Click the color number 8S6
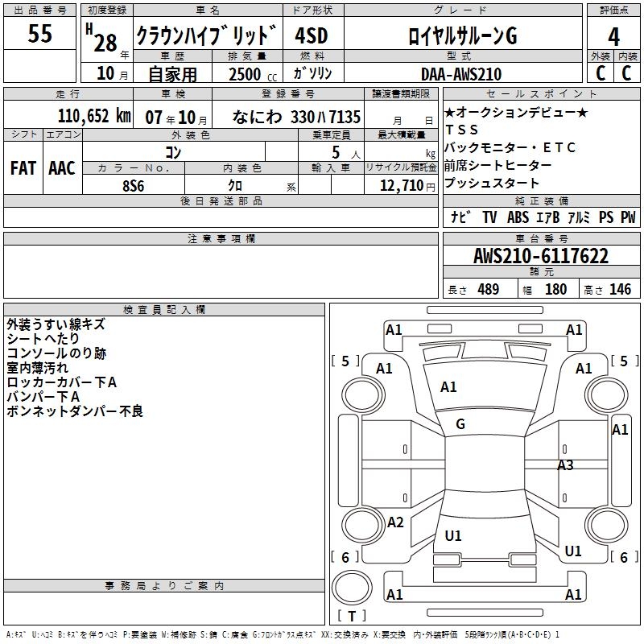Image resolution: width=644 pixels, height=644 pixels. coord(134,185)
